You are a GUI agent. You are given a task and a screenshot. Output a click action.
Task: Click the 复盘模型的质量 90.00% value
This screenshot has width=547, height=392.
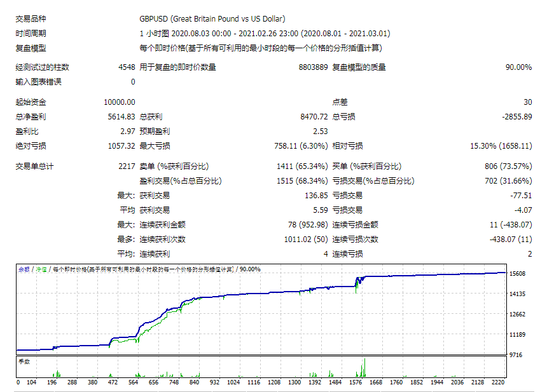(518, 67)
